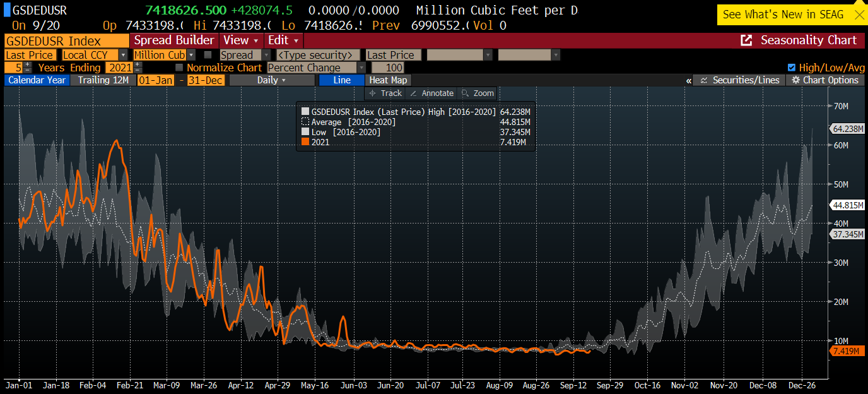Enable the Normalize Chart checkbox
The width and height of the screenshot is (868, 394).
tap(179, 68)
